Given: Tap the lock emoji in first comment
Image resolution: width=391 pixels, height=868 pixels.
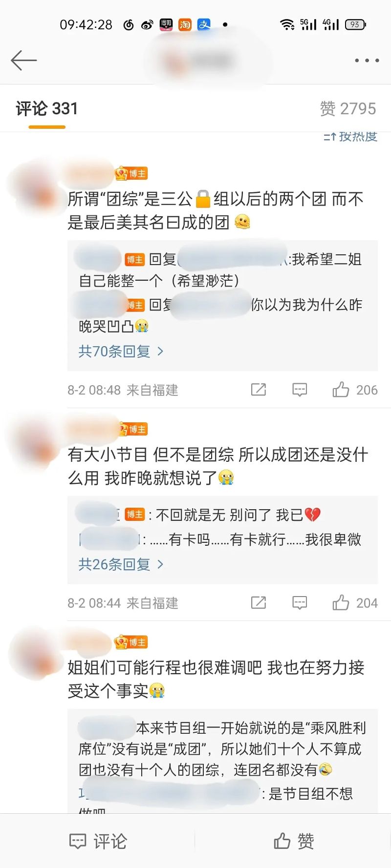Looking at the screenshot, I should (x=203, y=199).
